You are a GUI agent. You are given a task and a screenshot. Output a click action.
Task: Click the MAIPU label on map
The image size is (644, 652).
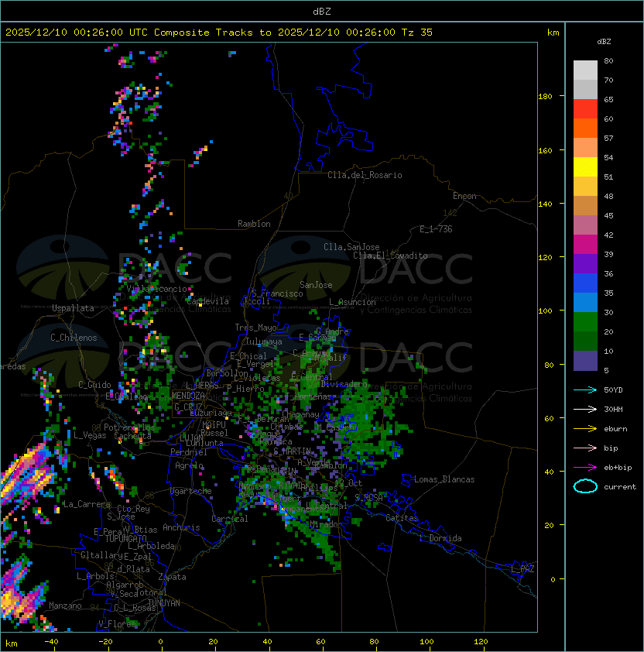[214, 425]
